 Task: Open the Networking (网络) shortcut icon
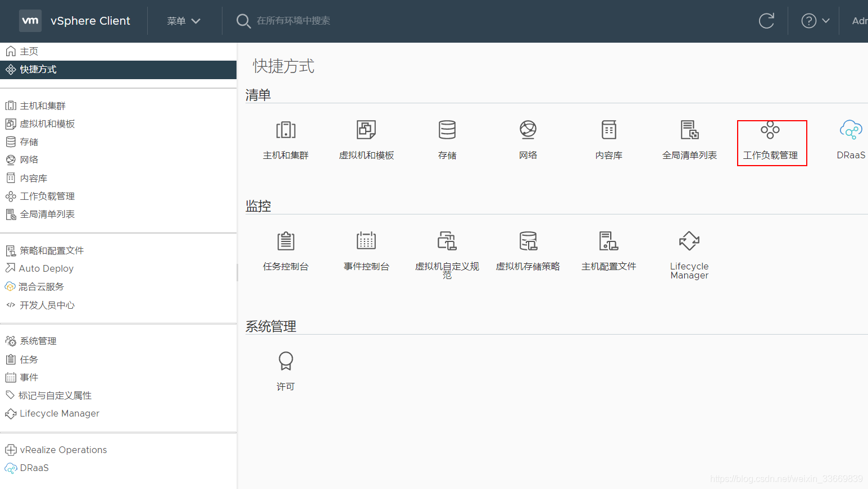528,130
